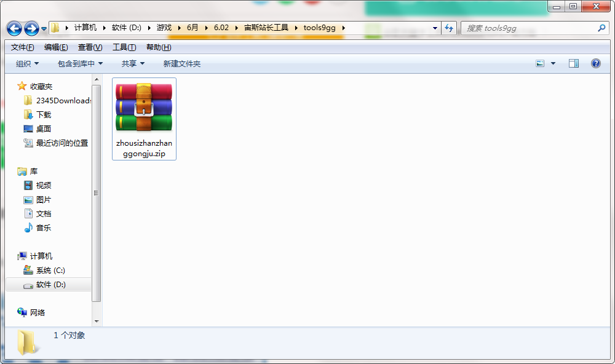The height and width of the screenshot is (364, 615).
Task: Open the 工具(T) menu
Action: (x=124, y=47)
